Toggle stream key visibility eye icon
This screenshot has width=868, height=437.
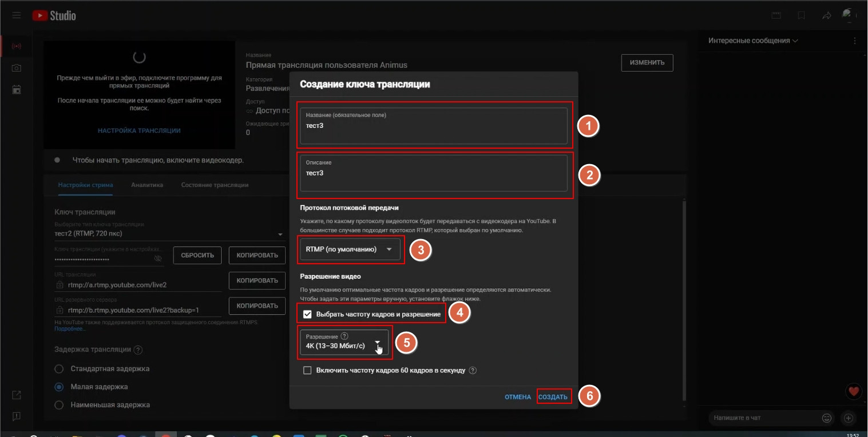[x=158, y=259]
